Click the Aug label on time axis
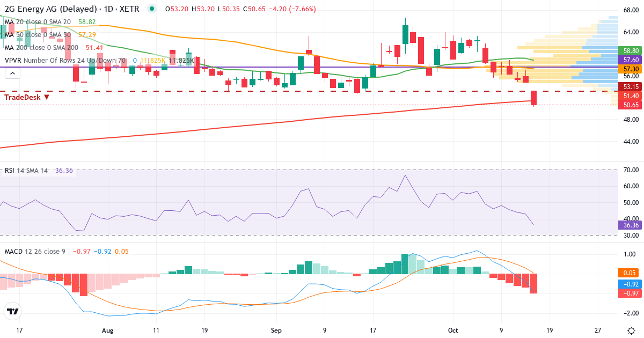The width and height of the screenshot is (644, 338). tap(108, 329)
